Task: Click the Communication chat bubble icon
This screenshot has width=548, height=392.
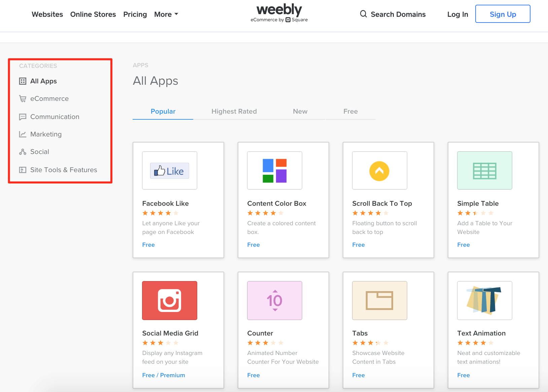Action: coord(23,117)
